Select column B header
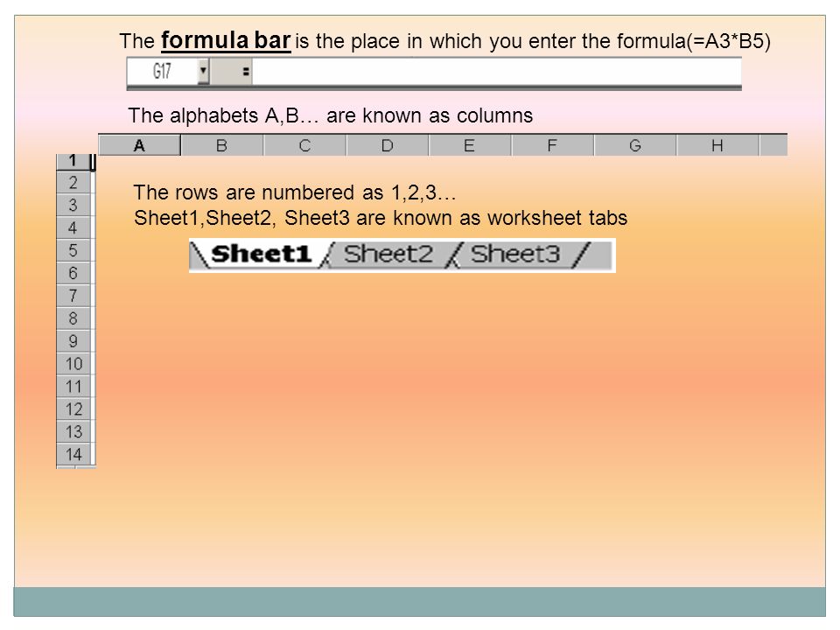This screenshot has height=630, width=840. [221, 145]
